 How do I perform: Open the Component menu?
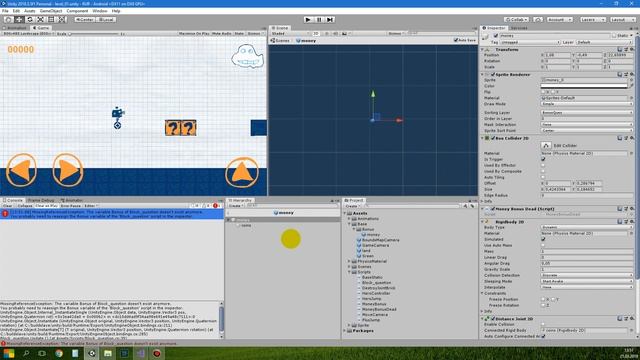tap(77, 11)
